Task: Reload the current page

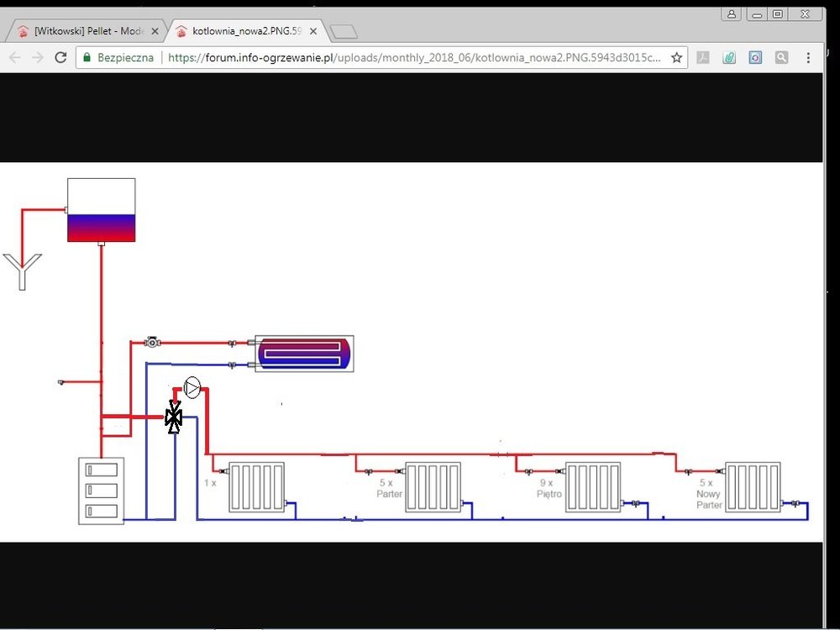Action: pyautogui.click(x=60, y=58)
